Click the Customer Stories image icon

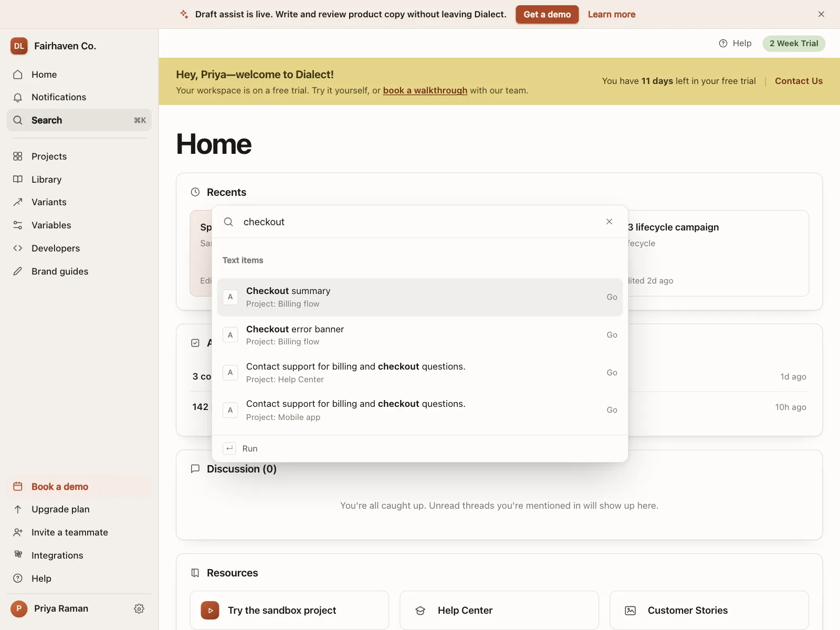pos(631,611)
